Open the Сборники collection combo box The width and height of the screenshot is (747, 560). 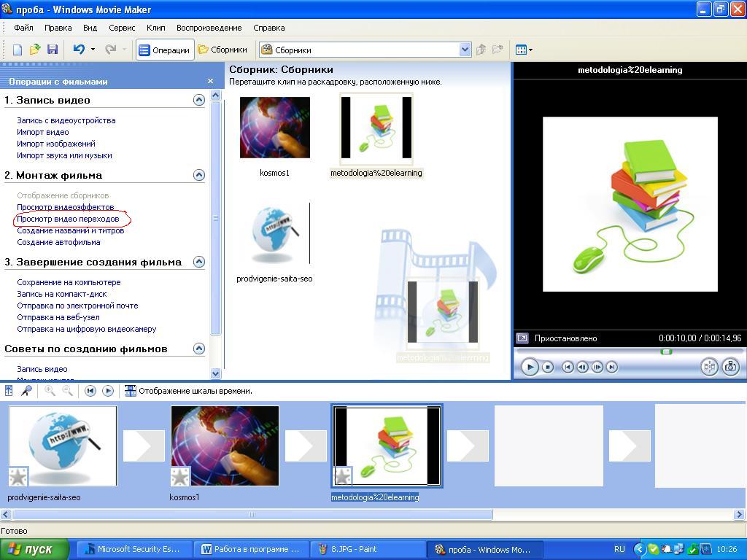pyautogui.click(x=365, y=50)
